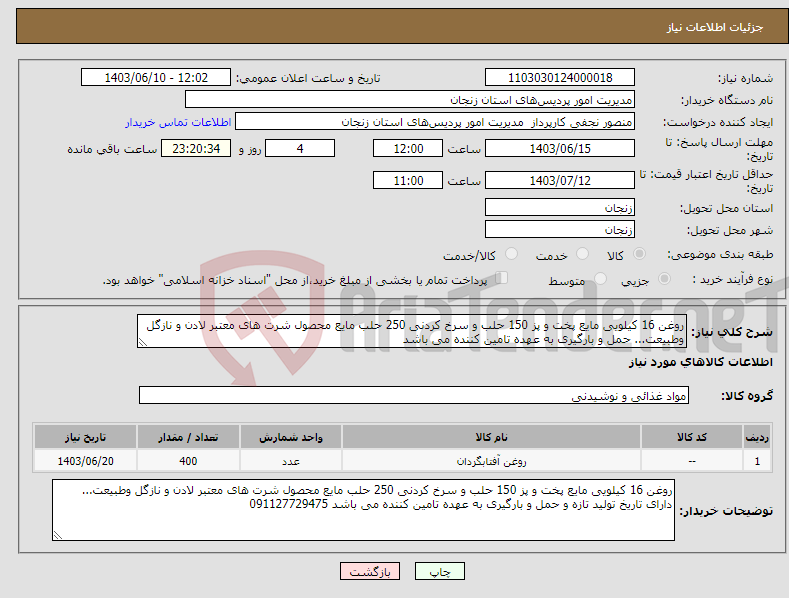This screenshot has width=789, height=598.
Task: Select the جزیی purchase type radio
Action: pos(664,279)
